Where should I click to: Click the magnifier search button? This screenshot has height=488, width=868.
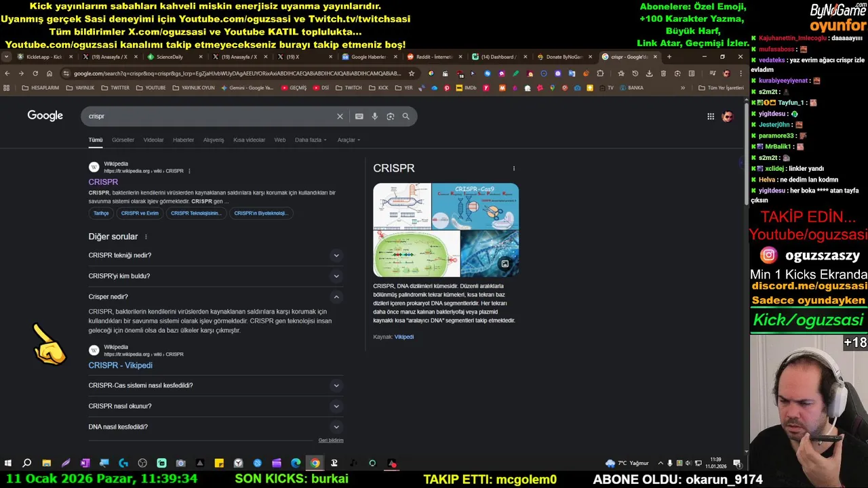(x=406, y=117)
